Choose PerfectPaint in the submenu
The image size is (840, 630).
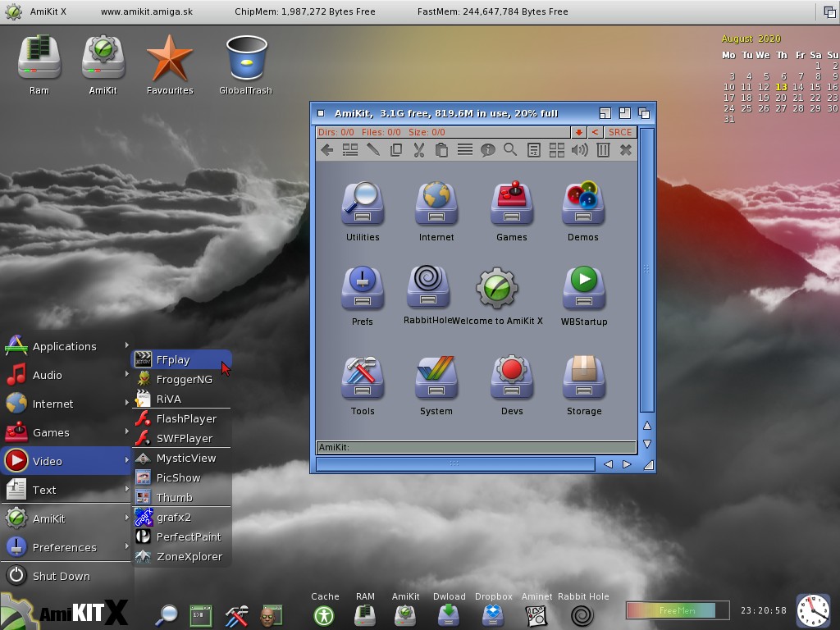point(188,536)
